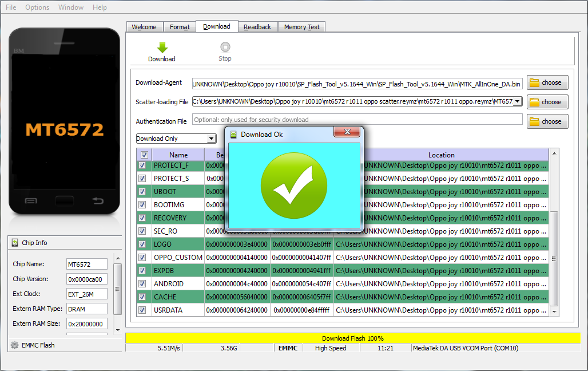This screenshot has width=588, height=371.
Task: Click folder icon beside Authentication choose
Action: tap(534, 122)
